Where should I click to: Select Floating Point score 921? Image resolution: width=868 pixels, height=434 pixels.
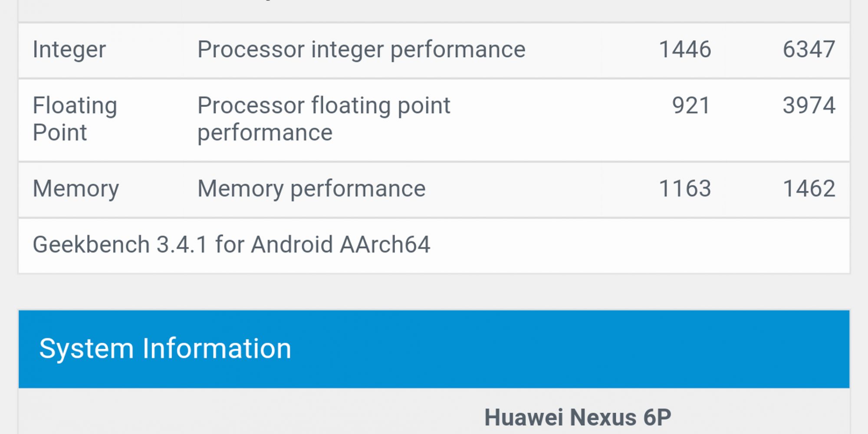(x=691, y=105)
